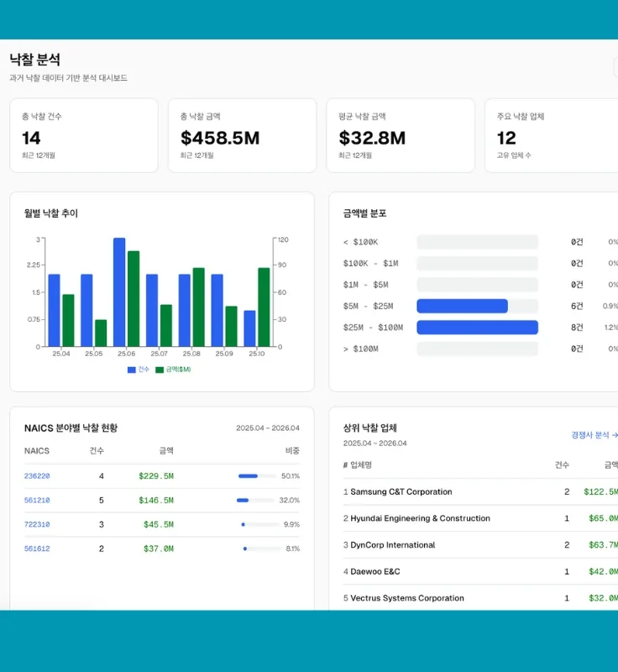Image resolution: width=618 pixels, height=672 pixels.
Task: Select DynCorp International row
Action: click(x=480, y=545)
